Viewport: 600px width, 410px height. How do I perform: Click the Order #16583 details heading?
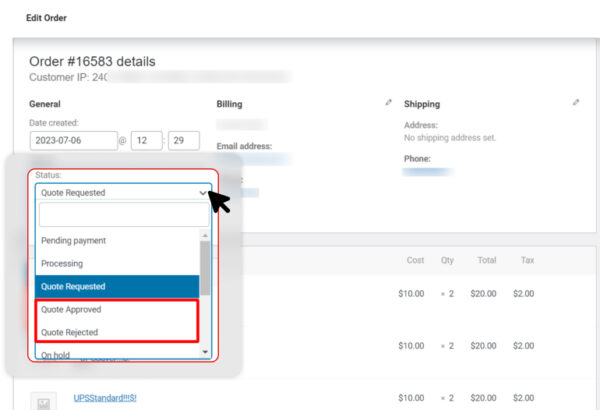(92, 61)
